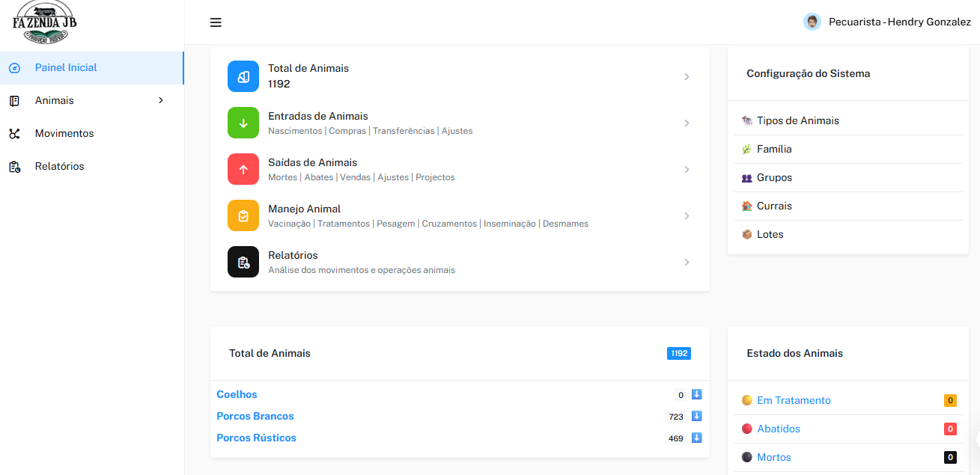Open Currais in system configuration
The width and height of the screenshot is (980, 475).
(774, 206)
